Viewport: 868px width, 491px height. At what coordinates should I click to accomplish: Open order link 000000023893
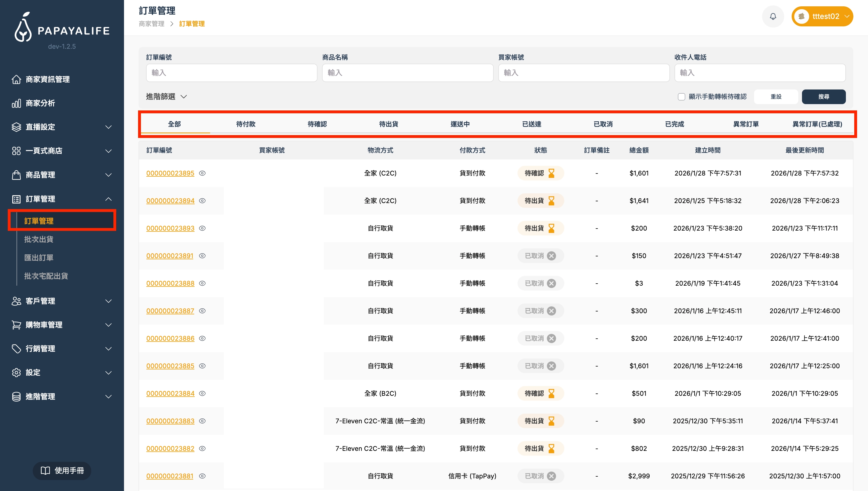click(170, 228)
